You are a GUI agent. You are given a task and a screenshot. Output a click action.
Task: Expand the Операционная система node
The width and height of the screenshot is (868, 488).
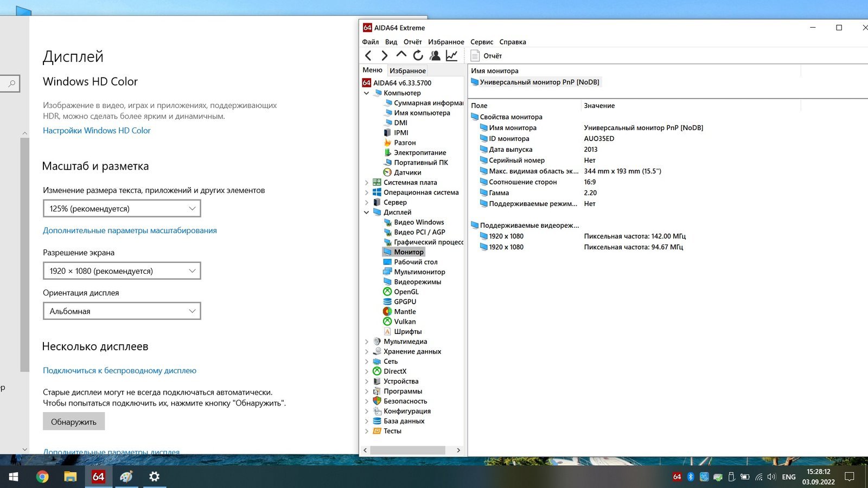[x=367, y=192]
